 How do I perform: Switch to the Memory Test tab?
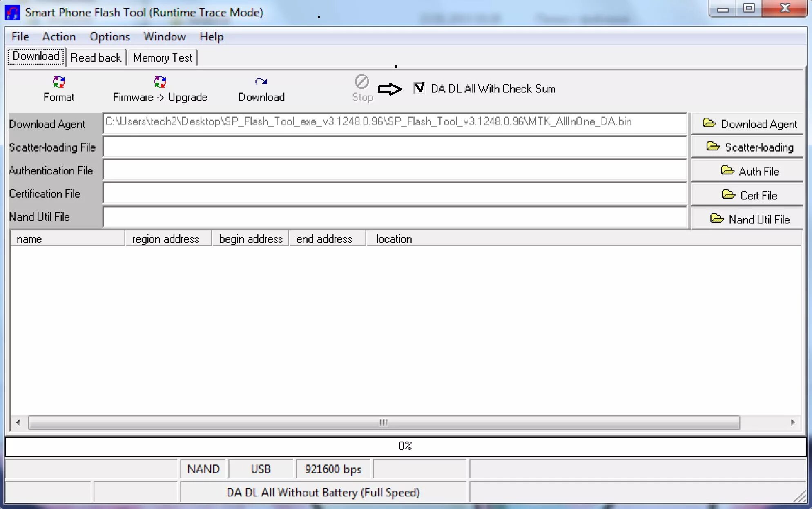162,58
